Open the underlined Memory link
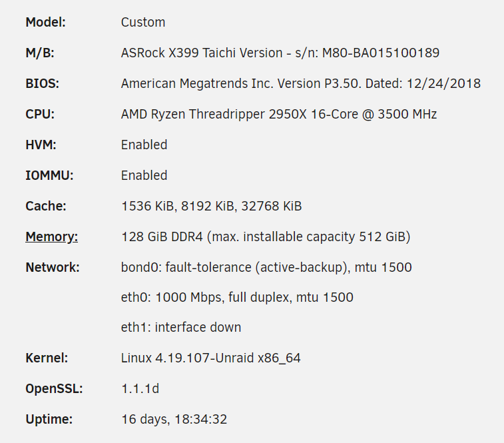This screenshot has width=504, height=443. click(x=51, y=236)
